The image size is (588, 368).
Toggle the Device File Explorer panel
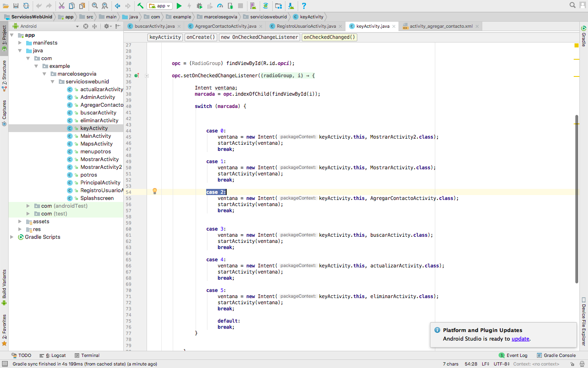tap(584, 322)
